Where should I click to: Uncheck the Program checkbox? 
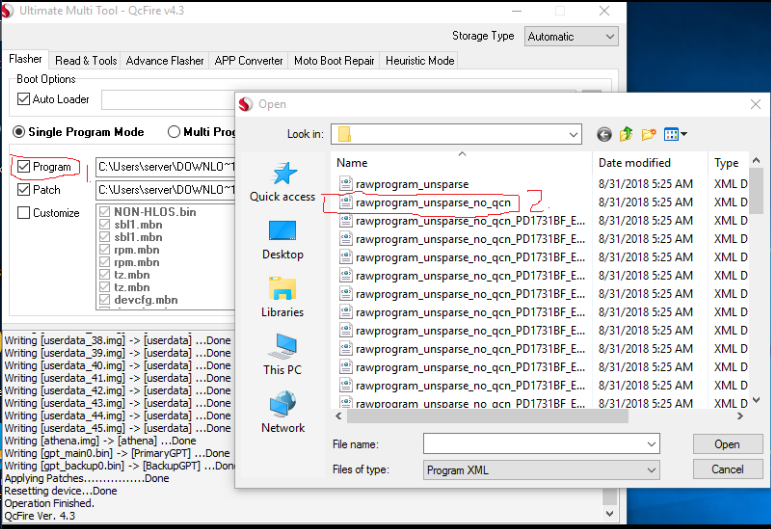tap(23, 167)
